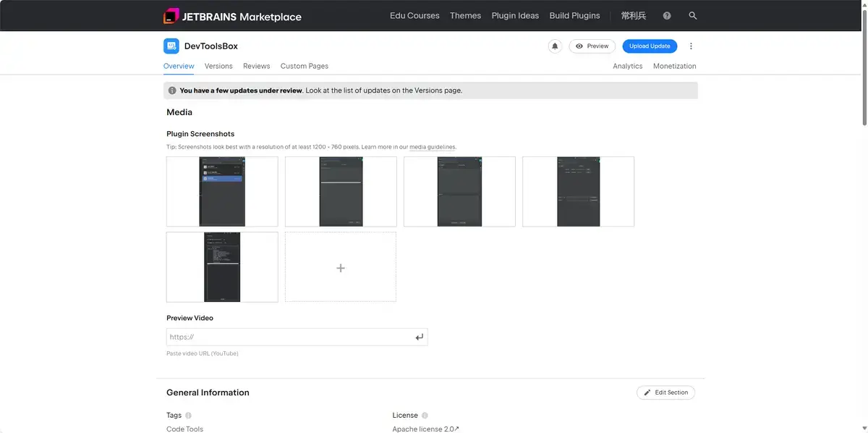The image size is (868, 433).
Task: Open the Analytics tab
Action: point(628,66)
